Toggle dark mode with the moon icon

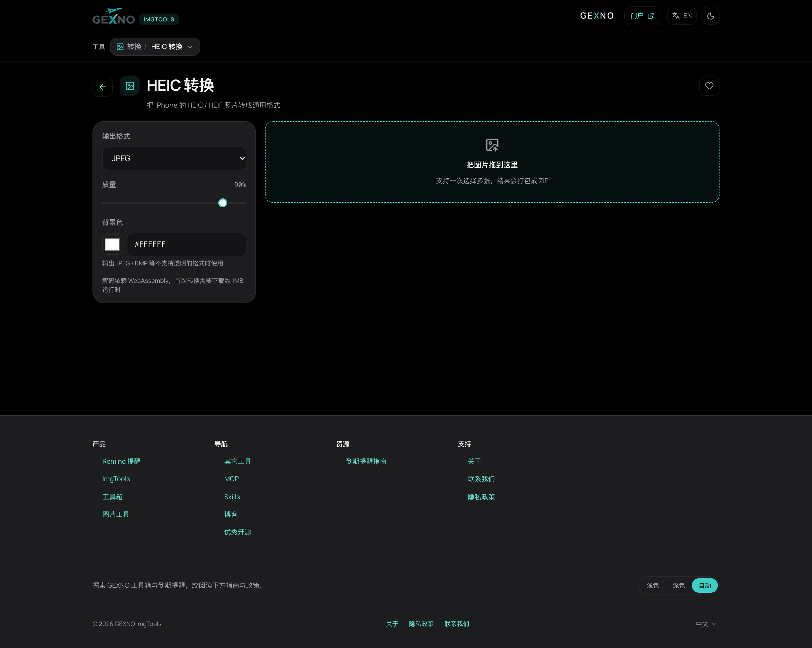click(x=710, y=16)
